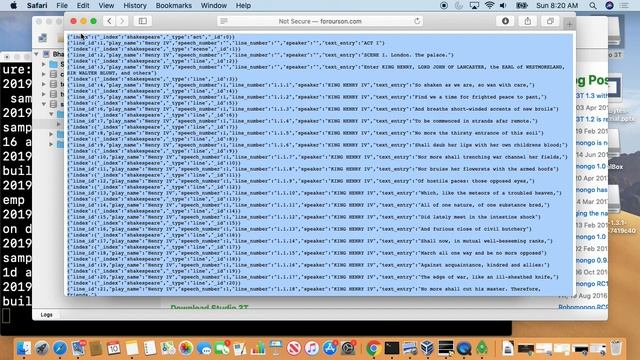Open the 'mongo 0.9.' blog link behind Safari
This screenshot has width=640, height=360.
(592, 260)
